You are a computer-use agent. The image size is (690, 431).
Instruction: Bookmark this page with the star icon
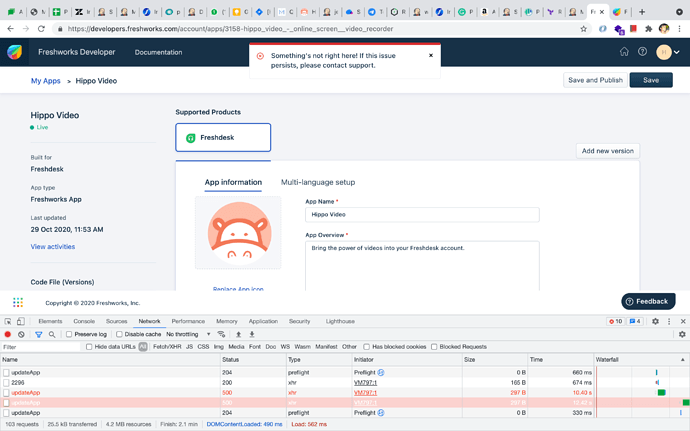tap(584, 29)
